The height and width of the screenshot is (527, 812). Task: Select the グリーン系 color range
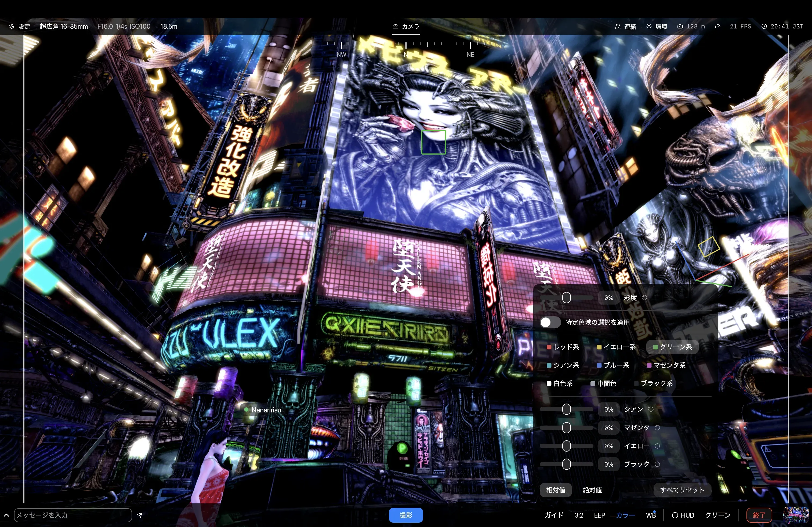pos(672,347)
